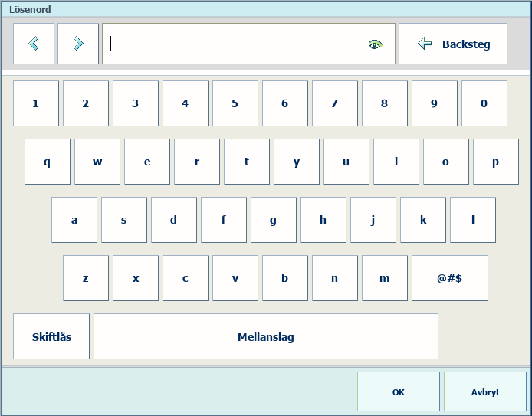The width and height of the screenshot is (532, 416).
Task: Focus the password input field
Action: coord(248,44)
